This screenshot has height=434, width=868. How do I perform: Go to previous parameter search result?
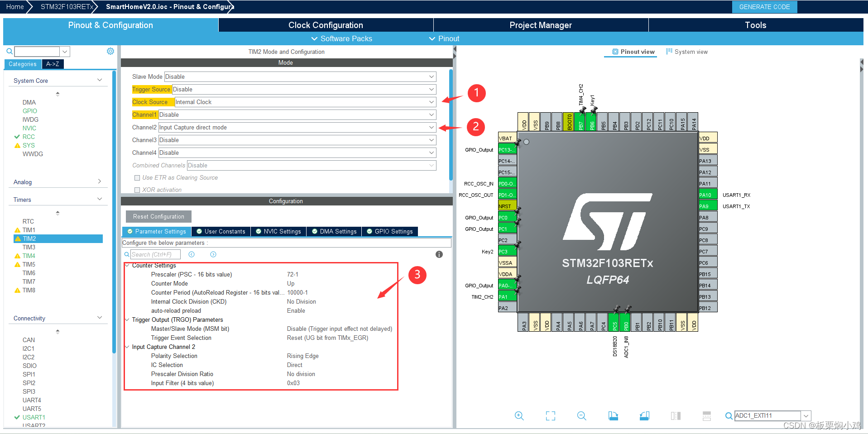click(192, 254)
